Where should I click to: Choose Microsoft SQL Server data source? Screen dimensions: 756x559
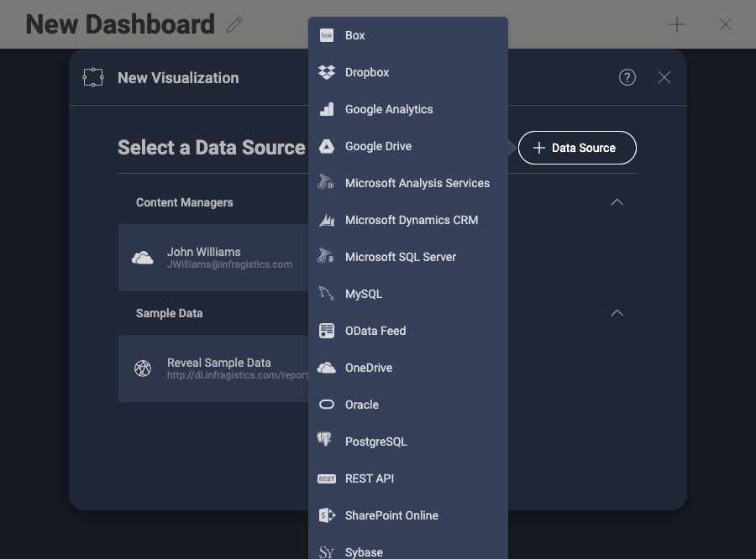click(408, 257)
